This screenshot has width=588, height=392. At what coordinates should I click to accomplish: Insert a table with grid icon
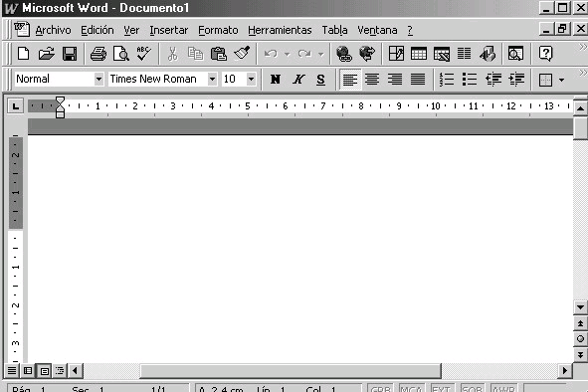pyautogui.click(x=419, y=54)
